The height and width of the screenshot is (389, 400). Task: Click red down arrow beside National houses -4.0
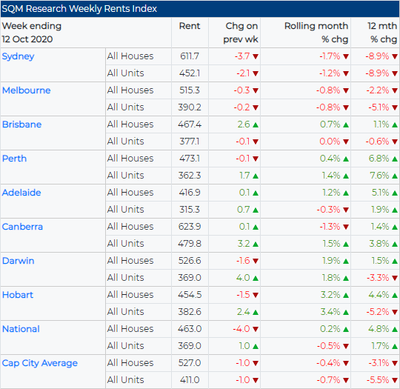(x=256, y=329)
